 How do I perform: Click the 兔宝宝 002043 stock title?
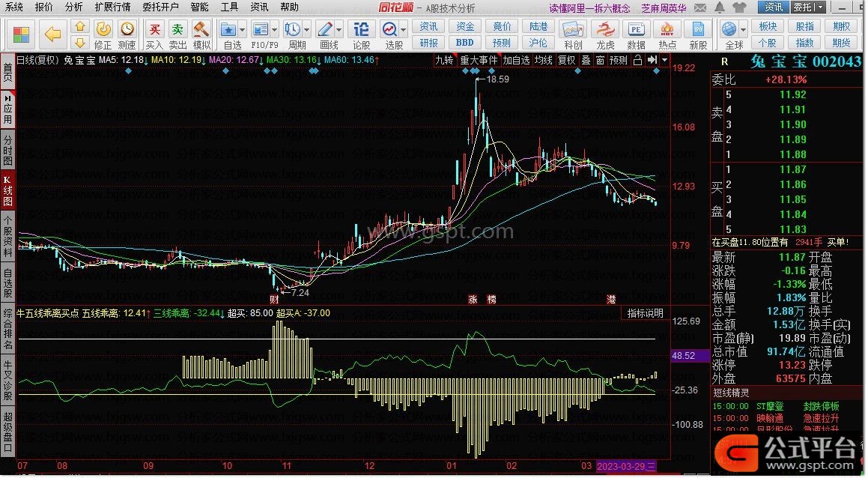coord(806,61)
